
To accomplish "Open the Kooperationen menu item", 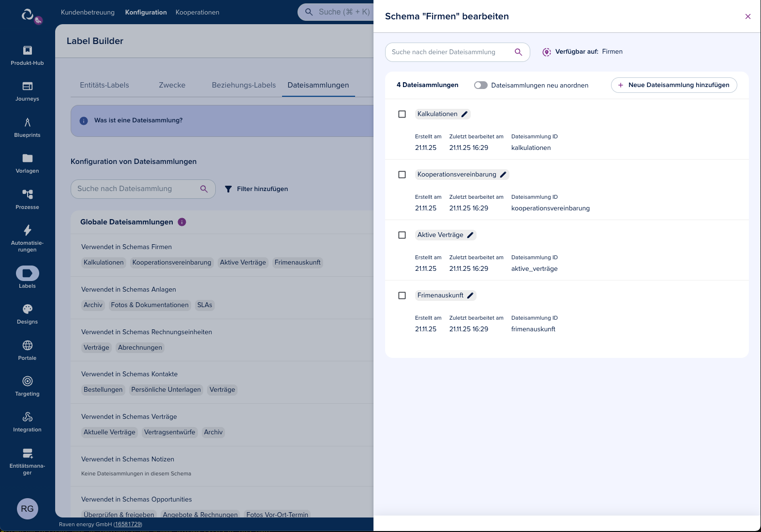I will (197, 12).
